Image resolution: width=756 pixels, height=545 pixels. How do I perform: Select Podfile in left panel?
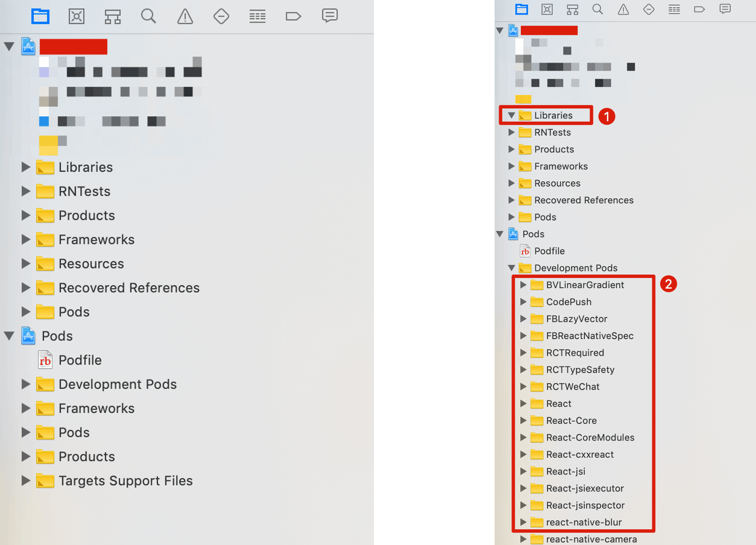[70, 360]
